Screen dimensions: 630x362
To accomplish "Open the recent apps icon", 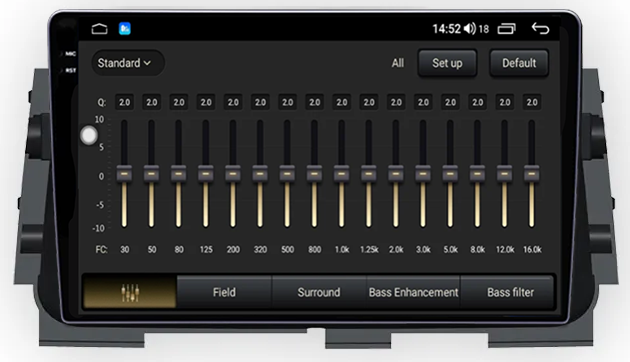I will click(506, 29).
